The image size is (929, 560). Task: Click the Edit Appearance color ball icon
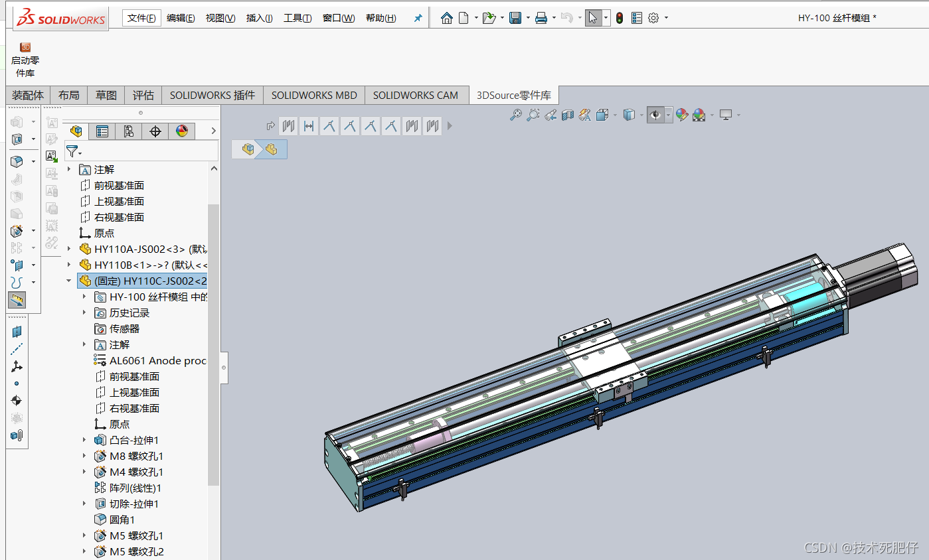pos(682,115)
